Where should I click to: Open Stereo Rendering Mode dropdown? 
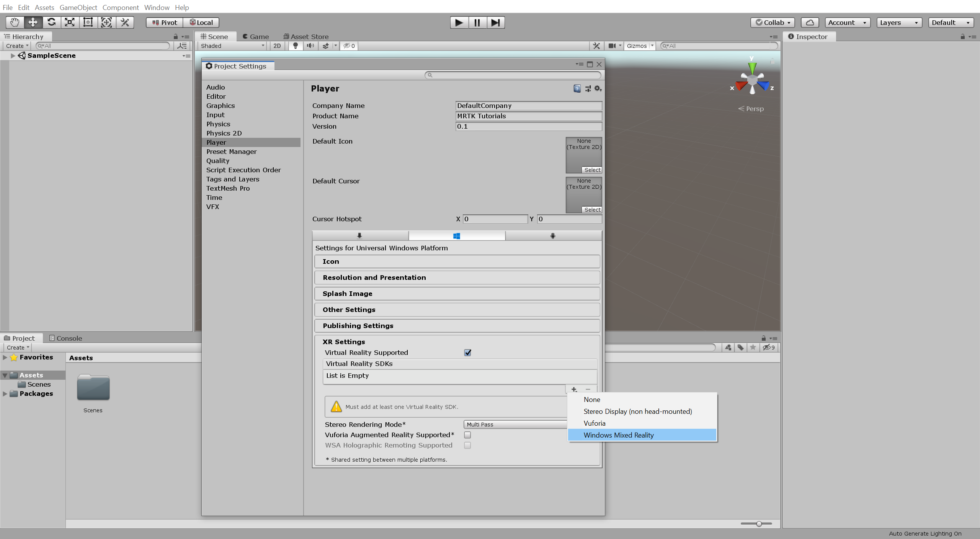pos(515,425)
